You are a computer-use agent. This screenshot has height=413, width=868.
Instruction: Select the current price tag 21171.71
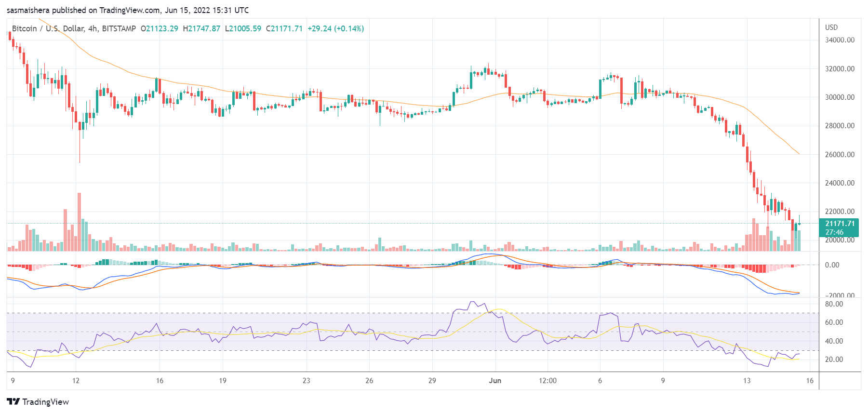point(840,224)
